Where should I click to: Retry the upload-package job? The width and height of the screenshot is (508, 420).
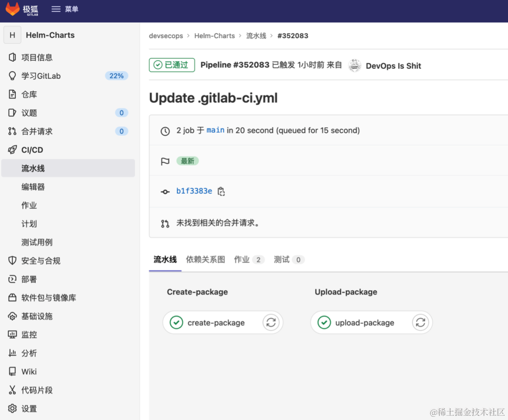click(x=420, y=322)
